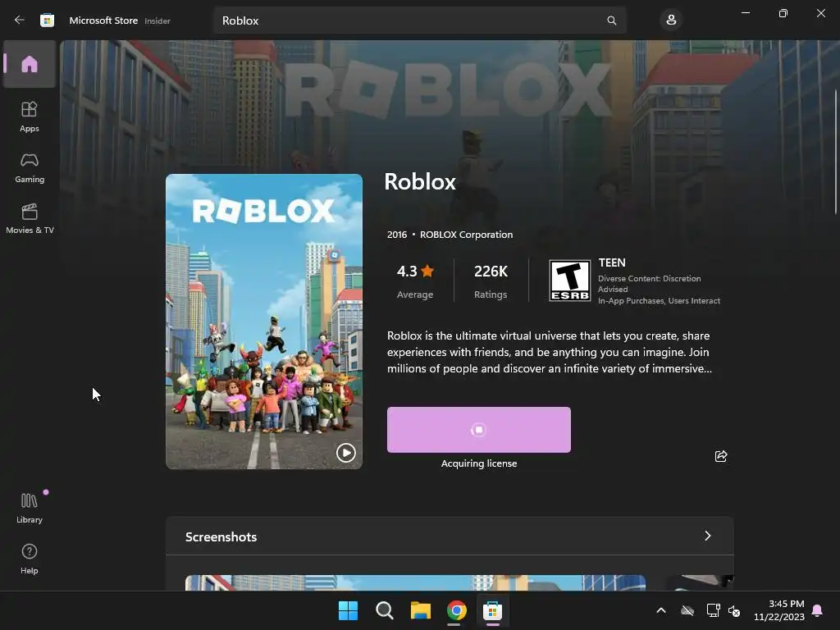Open File Explorer from the taskbar
The height and width of the screenshot is (630, 840).
click(x=421, y=610)
